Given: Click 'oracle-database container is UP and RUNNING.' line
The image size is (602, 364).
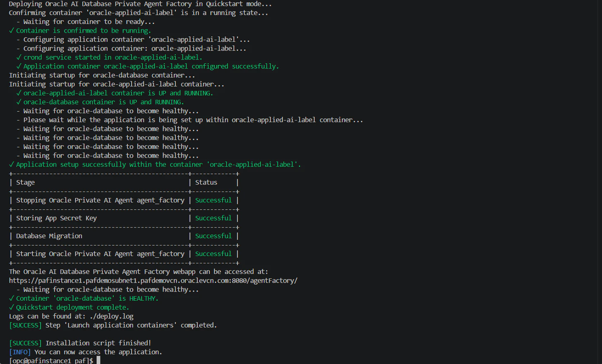Looking at the screenshot, I should 100,102.
